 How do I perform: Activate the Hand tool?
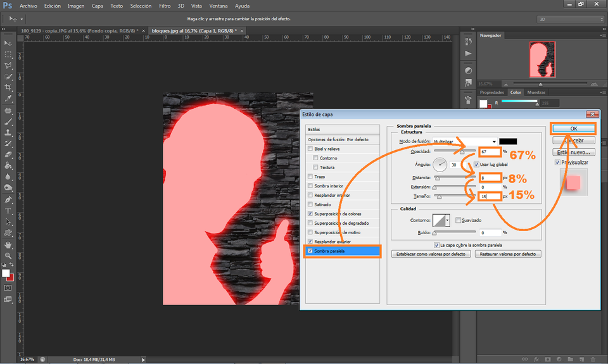pos(8,244)
